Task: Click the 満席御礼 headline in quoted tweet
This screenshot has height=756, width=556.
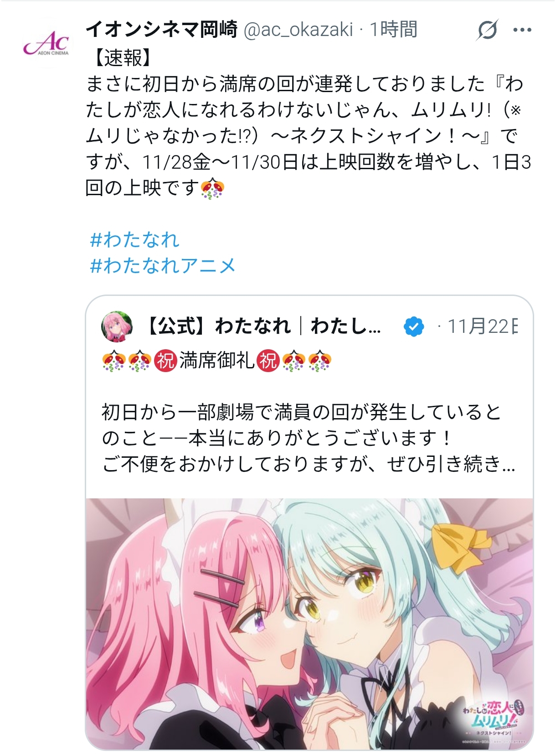Action: (x=217, y=361)
